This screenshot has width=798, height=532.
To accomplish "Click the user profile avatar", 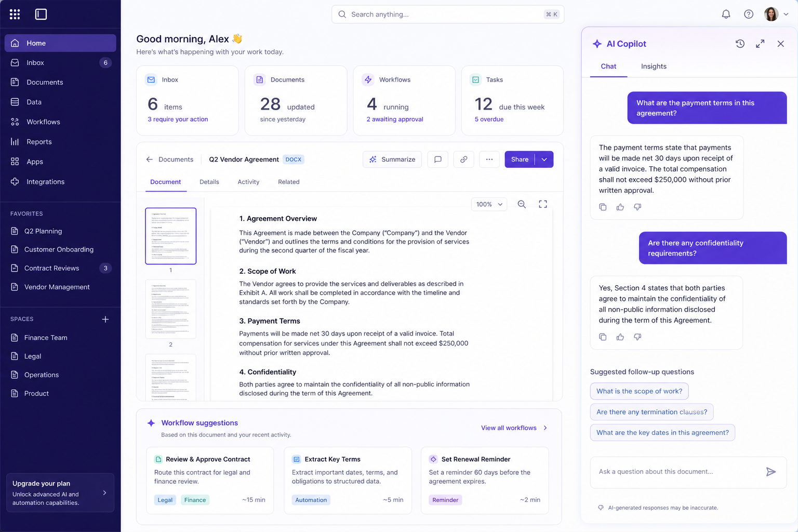I will [771, 15].
